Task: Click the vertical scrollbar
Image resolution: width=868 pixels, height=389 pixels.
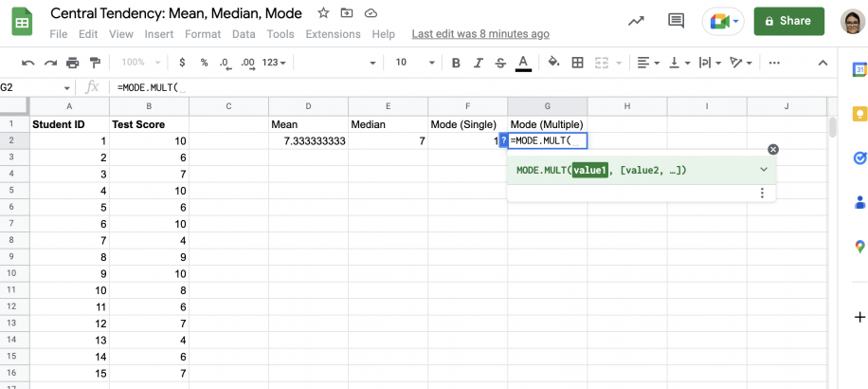Action: click(x=833, y=127)
